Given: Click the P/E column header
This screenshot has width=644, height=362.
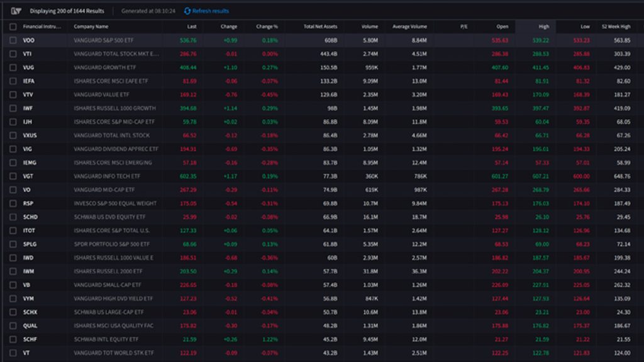Looking at the screenshot, I should click(464, 26).
